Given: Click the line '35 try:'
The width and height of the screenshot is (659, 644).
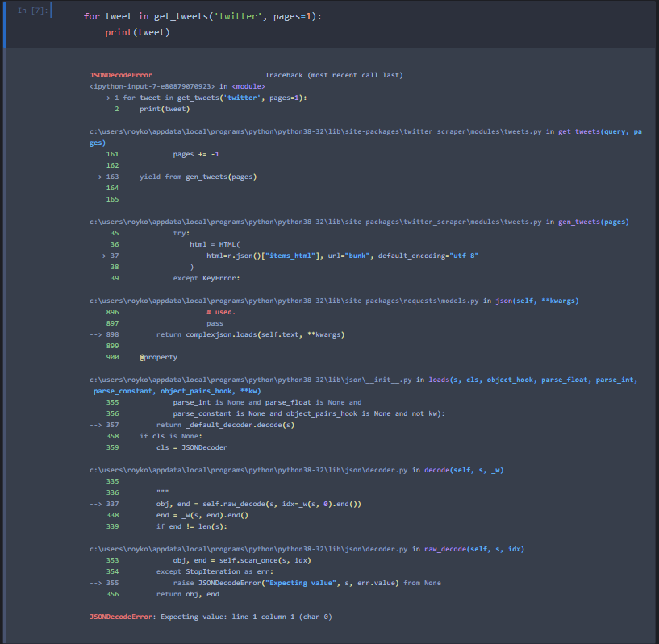Looking at the screenshot, I should pyautogui.click(x=150, y=233).
